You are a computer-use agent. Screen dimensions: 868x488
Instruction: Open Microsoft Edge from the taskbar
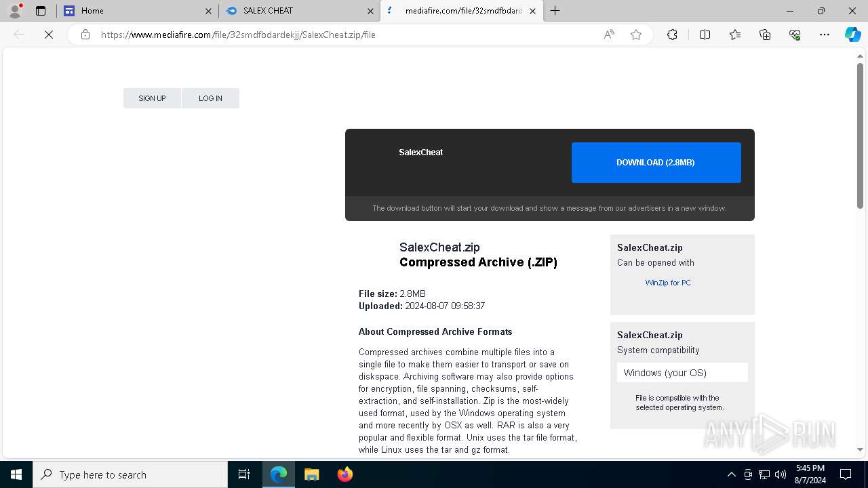(x=279, y=474)
